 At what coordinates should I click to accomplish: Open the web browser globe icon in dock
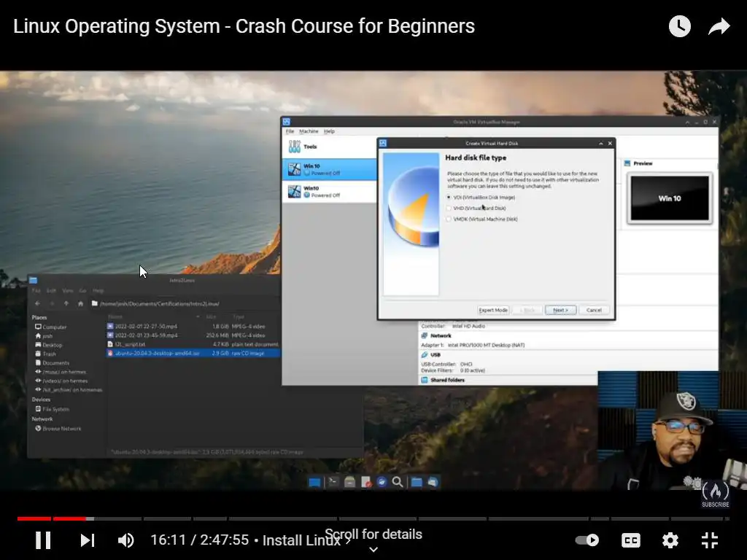(382, 482)
